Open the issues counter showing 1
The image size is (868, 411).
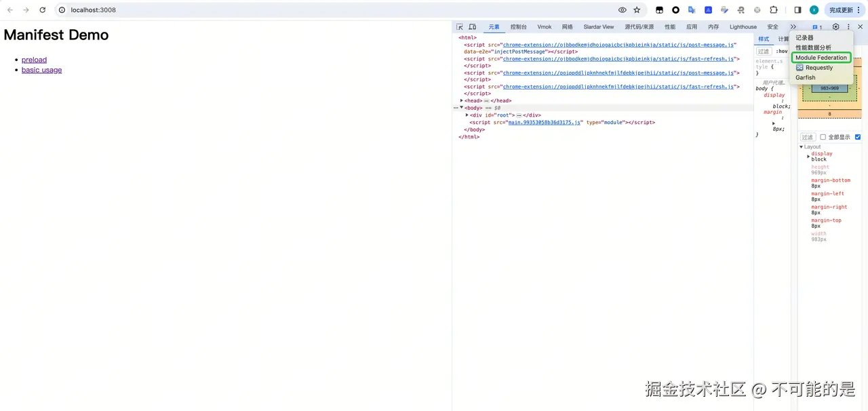pos(817,27)
